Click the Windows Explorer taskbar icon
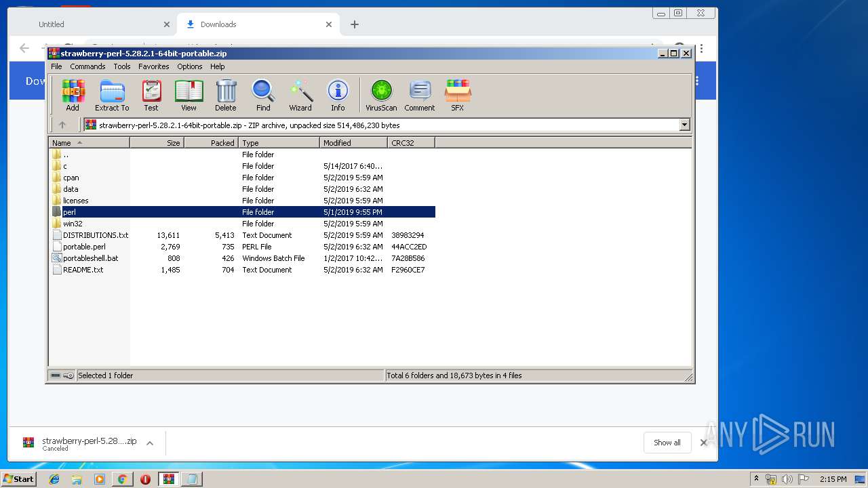This screenshot has height=488, width=868. (x=77, y=479)
